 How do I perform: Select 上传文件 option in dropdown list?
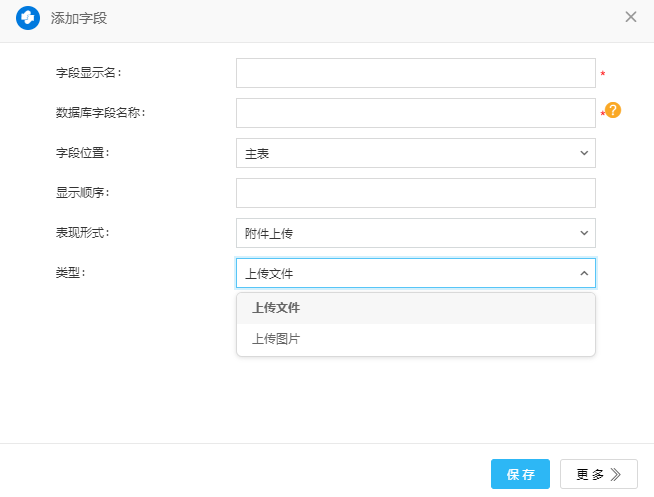[x=276, y=308]
